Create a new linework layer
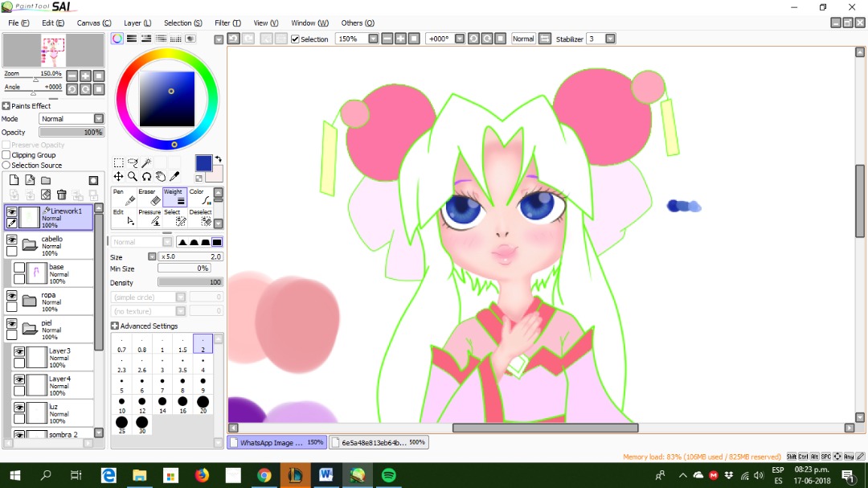 pyautogui.click(x=30, y=180)
